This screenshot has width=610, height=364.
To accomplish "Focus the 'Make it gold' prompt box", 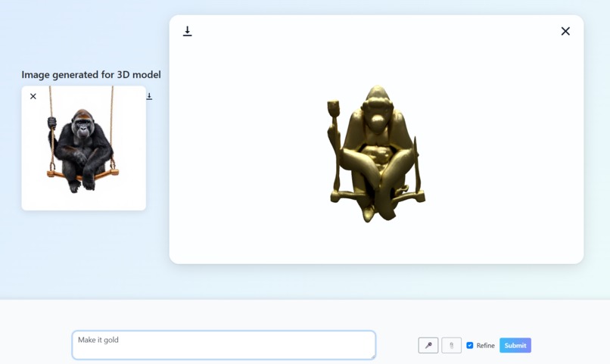I will 224,345.
